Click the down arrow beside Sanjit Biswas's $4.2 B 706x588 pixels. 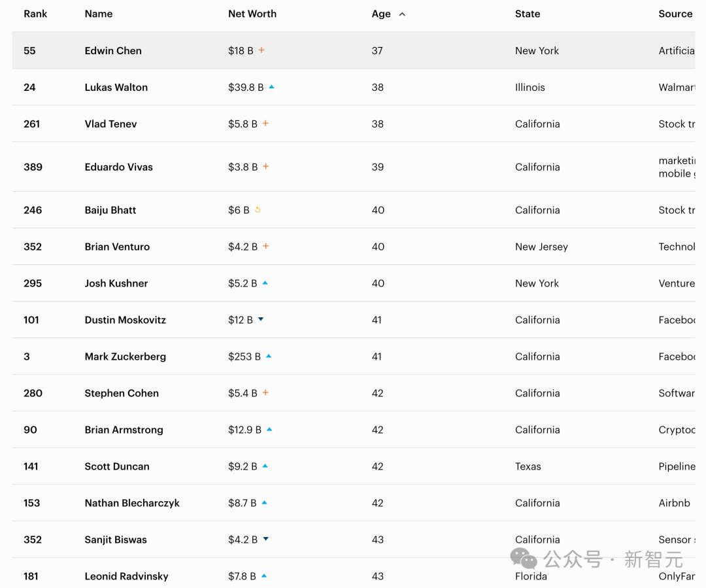(x=265, y=538)
